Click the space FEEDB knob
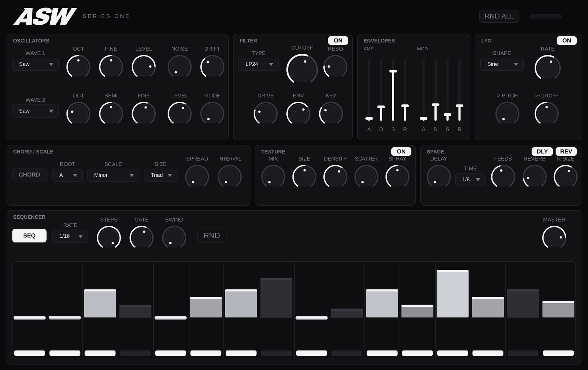The image size is (588, 370). coord(503,177)
